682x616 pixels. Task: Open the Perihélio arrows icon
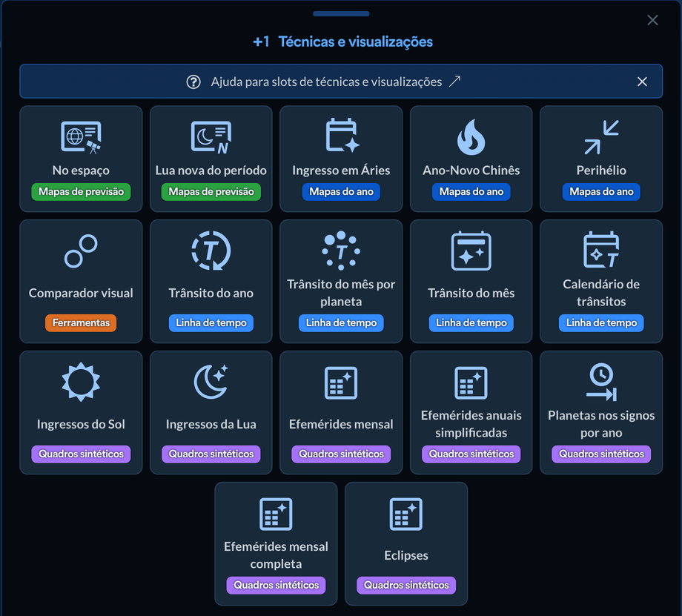coord(601,137)
